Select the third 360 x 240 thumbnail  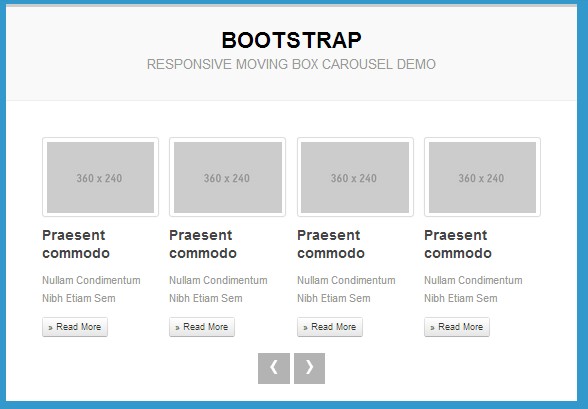[x=355, y=177]
